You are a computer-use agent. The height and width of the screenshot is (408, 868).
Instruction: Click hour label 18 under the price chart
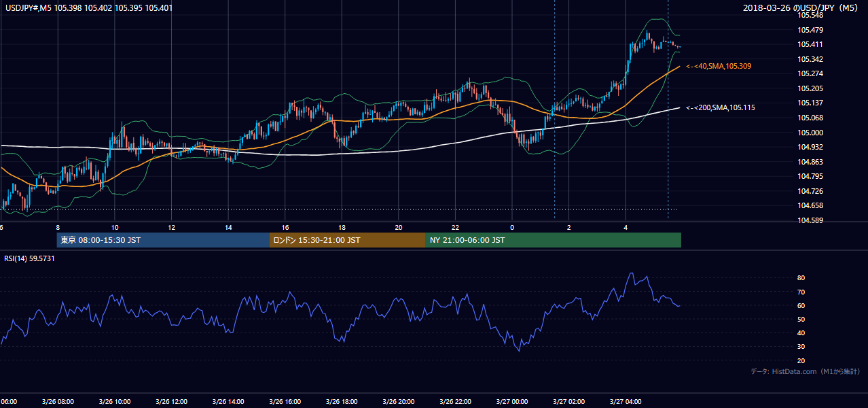[x=342, y=227]
